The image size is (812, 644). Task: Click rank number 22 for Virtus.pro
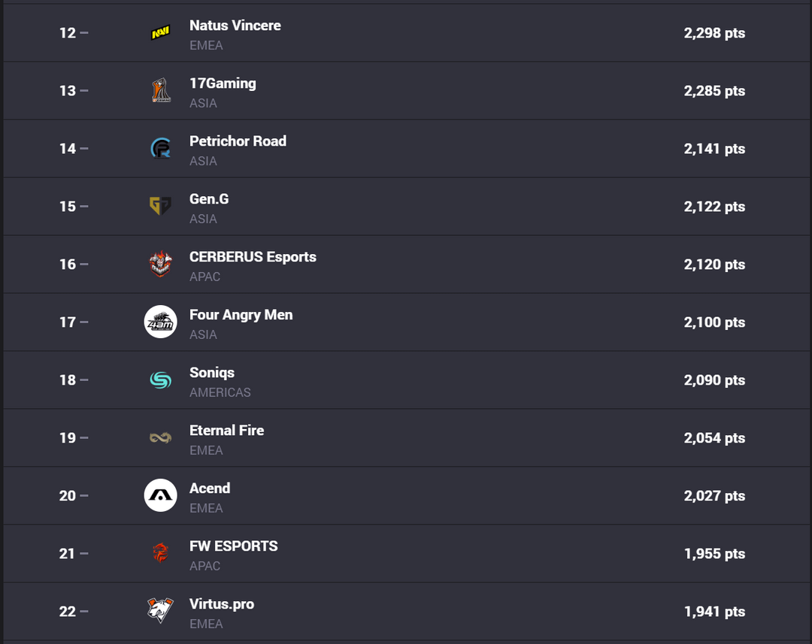click(x=68, y=612)
